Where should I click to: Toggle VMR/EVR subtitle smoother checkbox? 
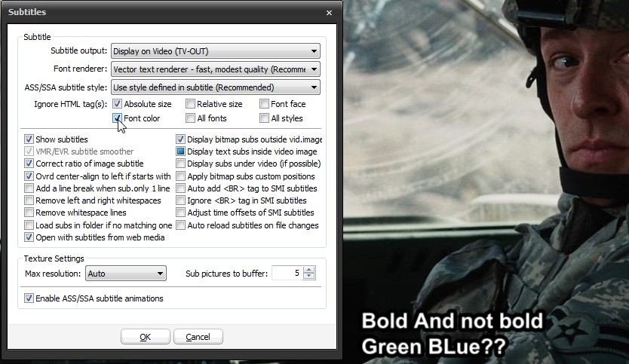pyautogui.click(x=29, y=151)
